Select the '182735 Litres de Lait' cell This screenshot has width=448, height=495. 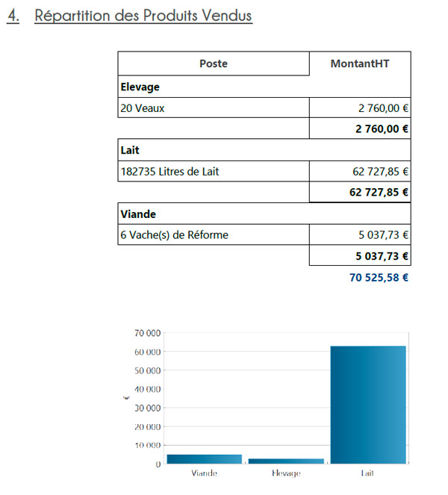pos(170,172)
